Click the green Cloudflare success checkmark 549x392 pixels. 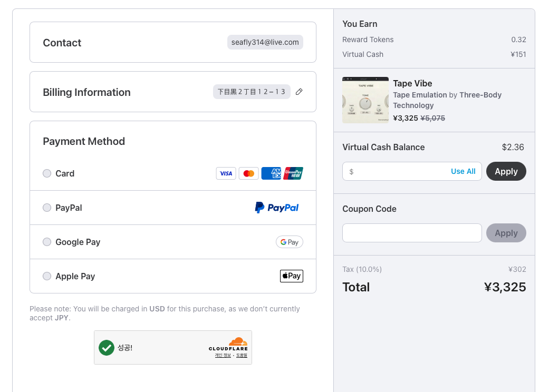pyautogui.click(x=107, y=348)
